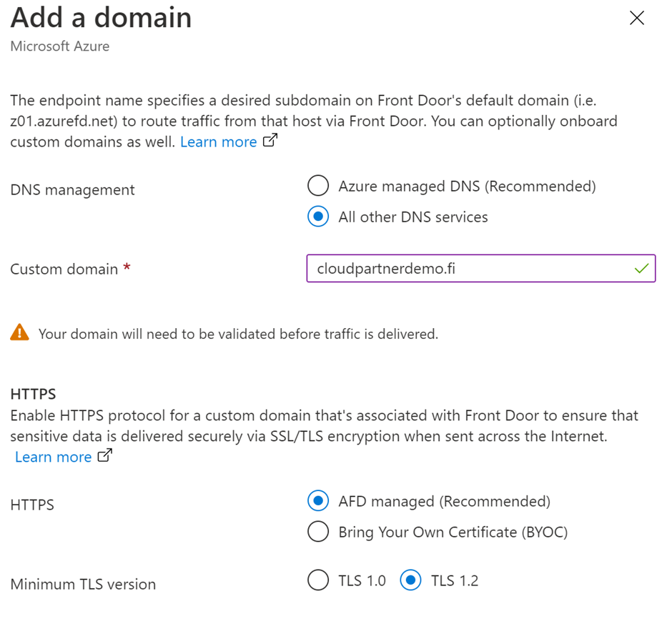
Task: Open the Learn more link under HTTPS
Action: coord(54,457)
